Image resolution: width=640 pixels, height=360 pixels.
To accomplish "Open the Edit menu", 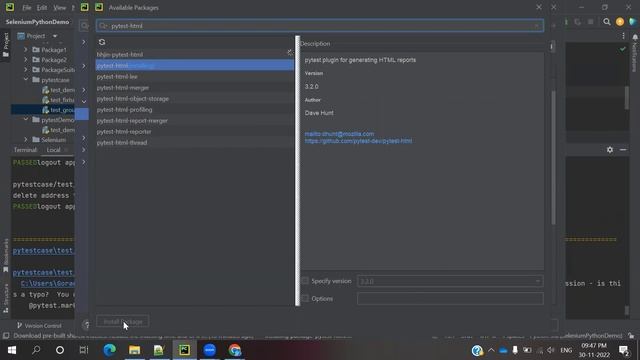I will pyautogui.click(x=42, y=8).
